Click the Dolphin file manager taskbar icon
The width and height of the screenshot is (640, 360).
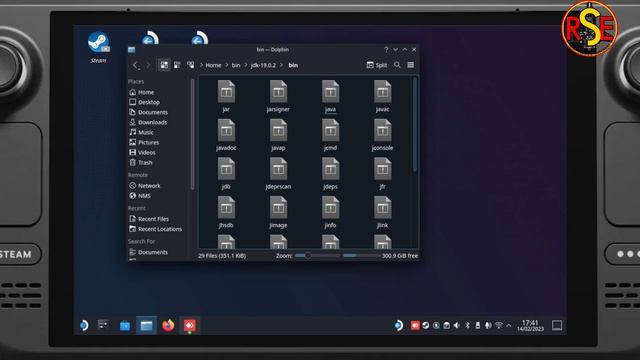(147, 325)
